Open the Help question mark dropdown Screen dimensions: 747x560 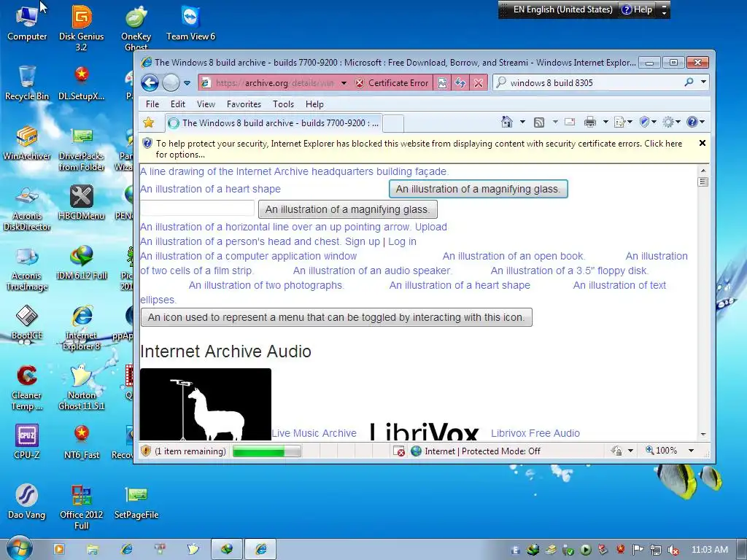[695, 122]
